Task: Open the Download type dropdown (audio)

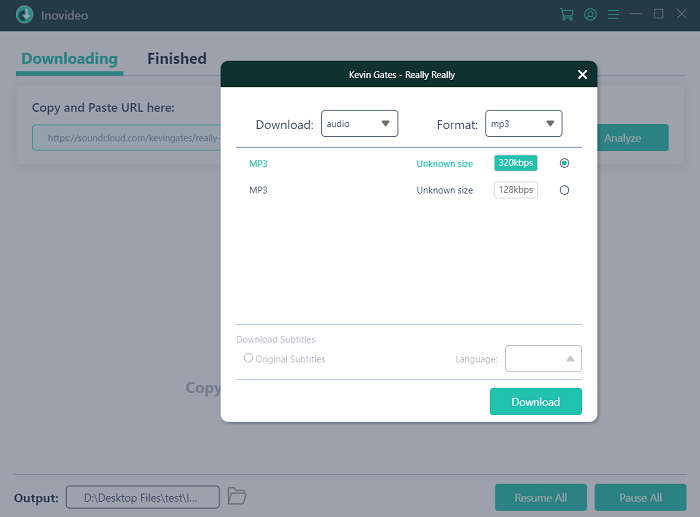Action: [359, 124]
